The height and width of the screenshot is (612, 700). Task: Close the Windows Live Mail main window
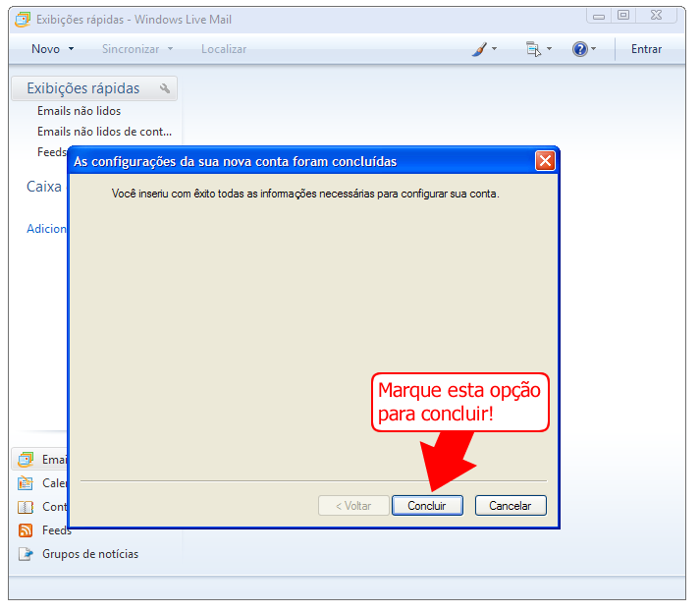(x=656, y=16)
